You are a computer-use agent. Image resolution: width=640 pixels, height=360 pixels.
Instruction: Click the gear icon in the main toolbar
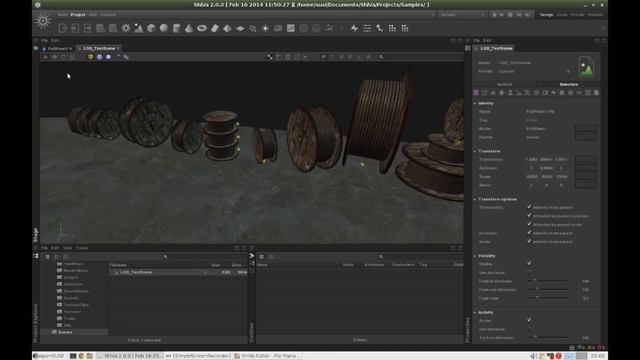[126, 28]
